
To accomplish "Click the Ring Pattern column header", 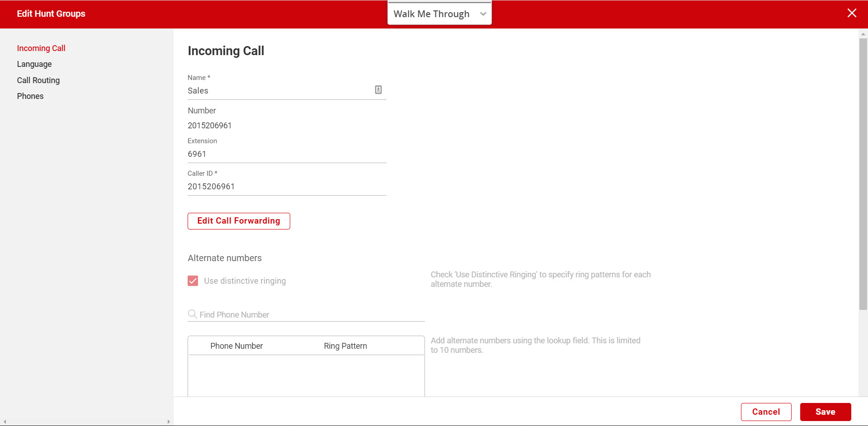I will click(x=345, y=346).
